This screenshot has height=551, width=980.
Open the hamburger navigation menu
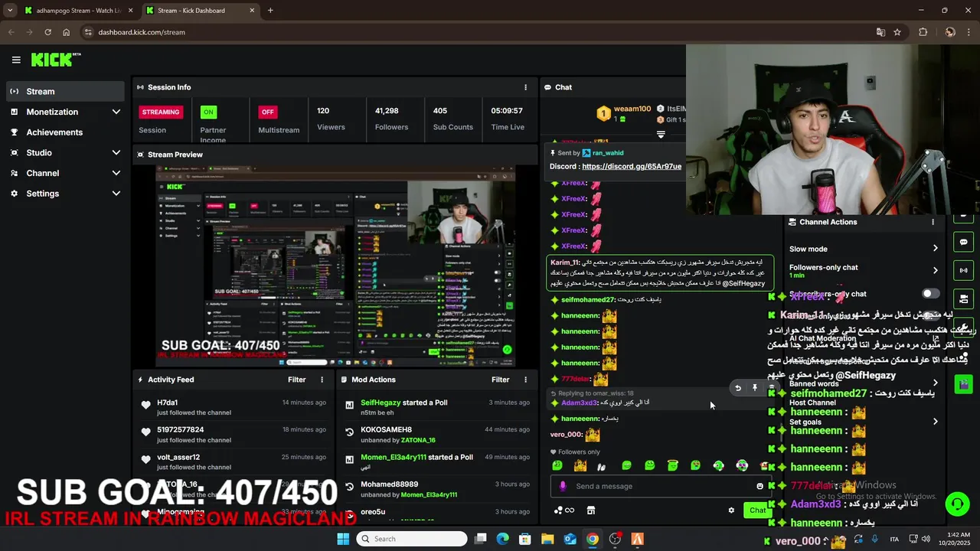point(16,60)
